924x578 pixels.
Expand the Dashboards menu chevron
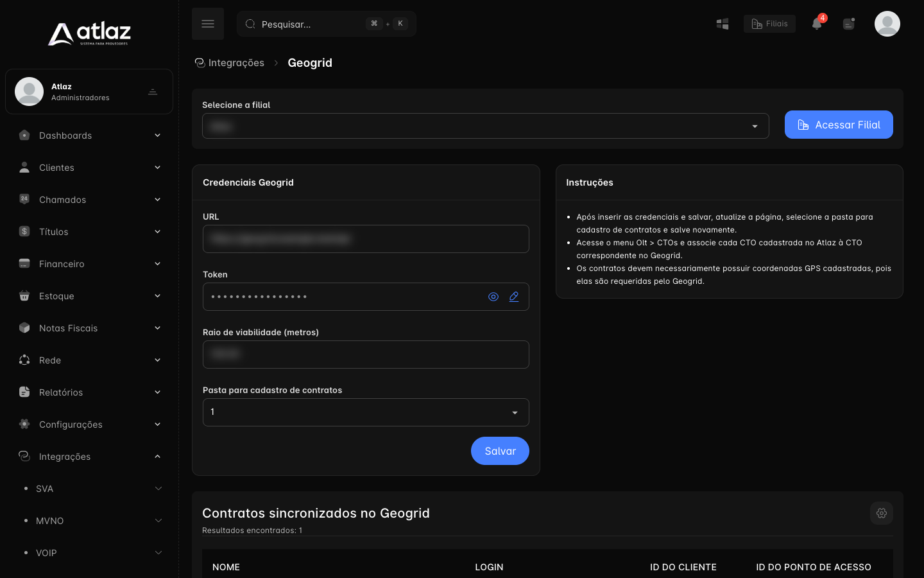coord(157,136)
